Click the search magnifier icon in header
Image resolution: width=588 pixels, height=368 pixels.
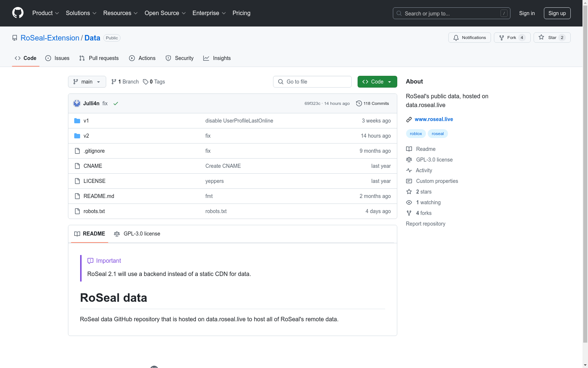pyautogui.click(x=399, y=13)
